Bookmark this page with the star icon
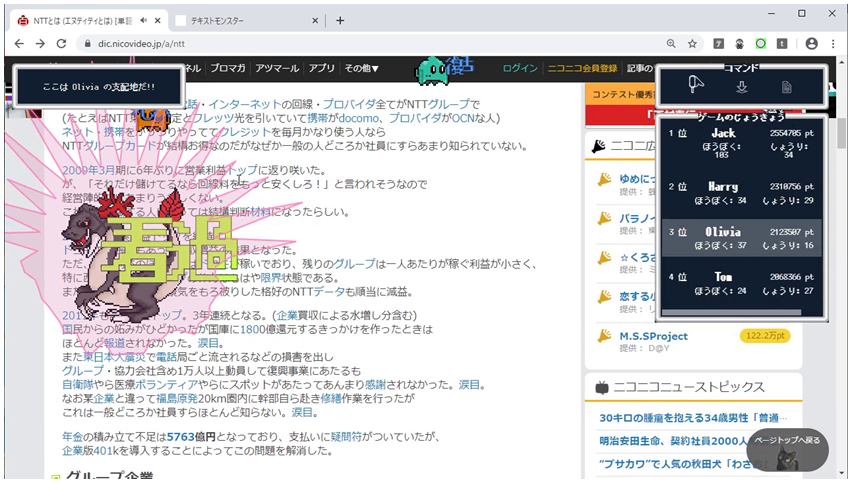This screenshot has height=483, width=852. click(x=692, y=43)
